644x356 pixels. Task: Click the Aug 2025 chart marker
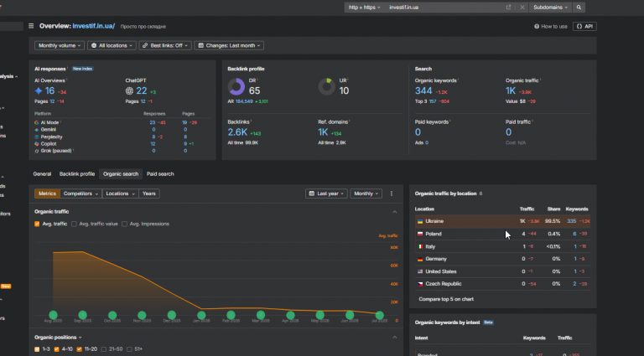pos(53,315)
